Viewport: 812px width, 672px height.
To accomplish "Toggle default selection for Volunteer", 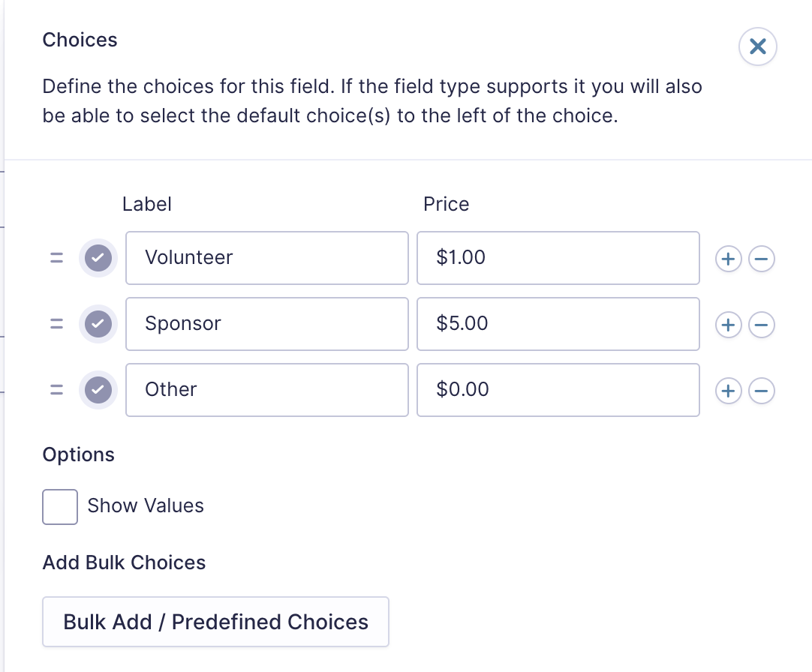I will point(98,258).
